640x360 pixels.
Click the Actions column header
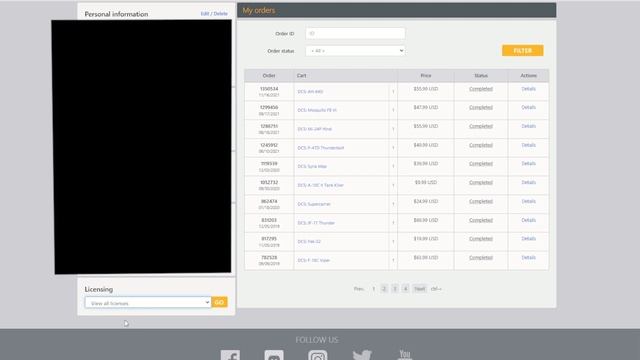point(528,76)
